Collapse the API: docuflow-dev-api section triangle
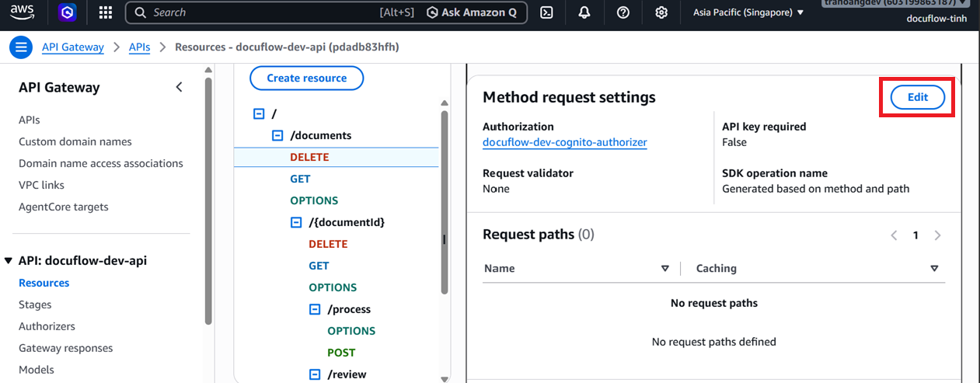The height and width of the screenshot is (383, 980). click(x=9, y=261)
